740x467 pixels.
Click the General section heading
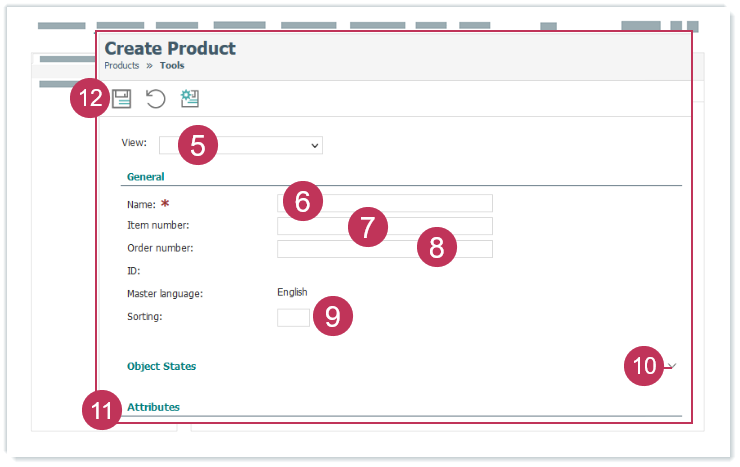(x=145, y=177)
